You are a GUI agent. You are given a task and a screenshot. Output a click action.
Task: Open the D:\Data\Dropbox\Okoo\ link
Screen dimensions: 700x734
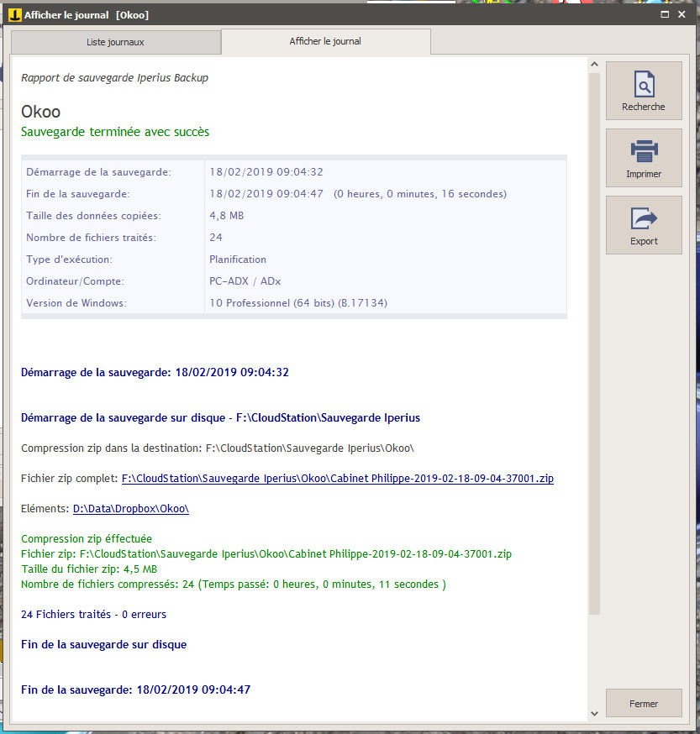[x=130, y=508]
